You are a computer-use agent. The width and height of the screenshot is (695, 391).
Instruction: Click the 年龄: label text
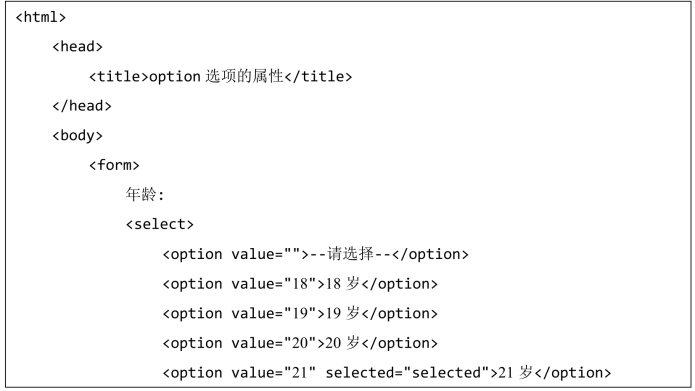(x=145, y=194)
